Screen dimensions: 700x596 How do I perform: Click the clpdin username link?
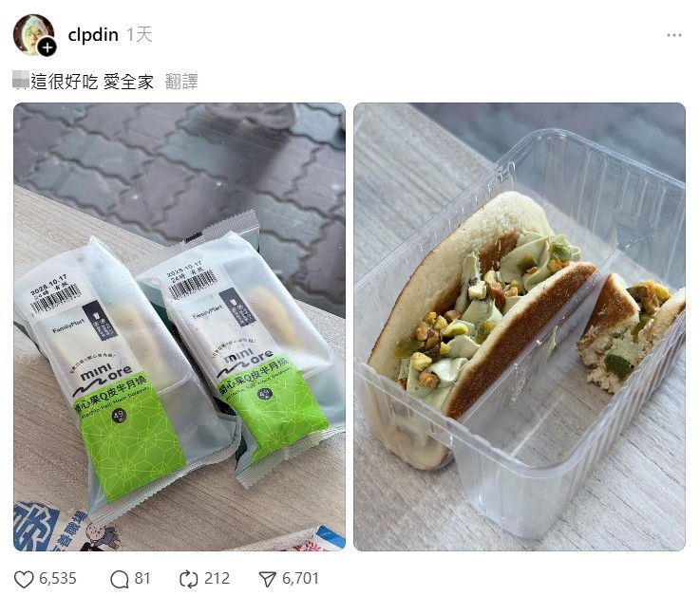pos(93,34)
